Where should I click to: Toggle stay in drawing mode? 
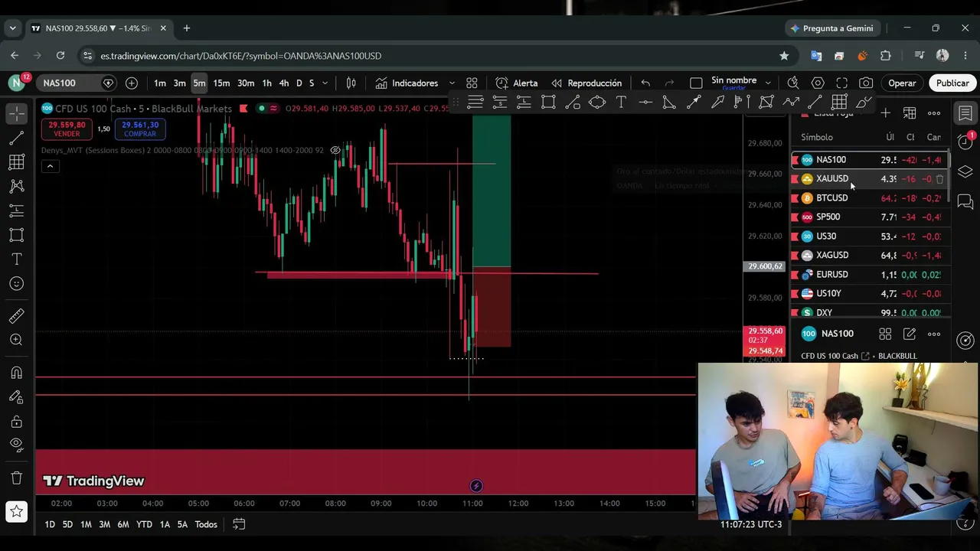[16, 397]
